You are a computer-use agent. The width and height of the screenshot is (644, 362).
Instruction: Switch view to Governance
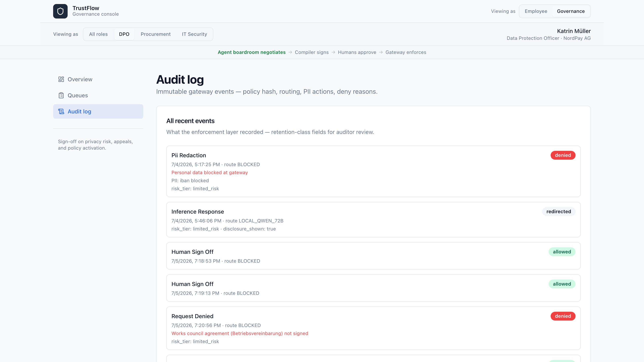coord(571,11)
